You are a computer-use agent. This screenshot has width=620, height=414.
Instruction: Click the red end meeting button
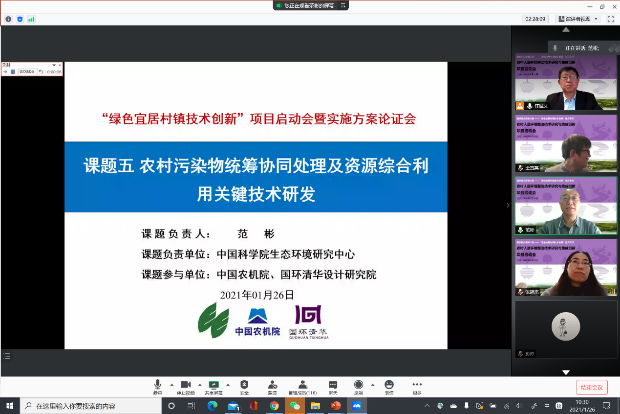tap(591, 386)
